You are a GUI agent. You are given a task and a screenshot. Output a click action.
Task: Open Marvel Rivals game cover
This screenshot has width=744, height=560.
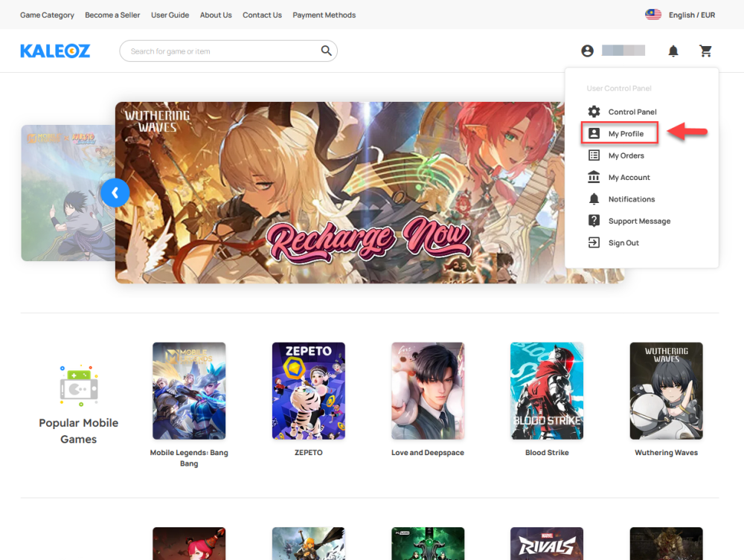547,544
